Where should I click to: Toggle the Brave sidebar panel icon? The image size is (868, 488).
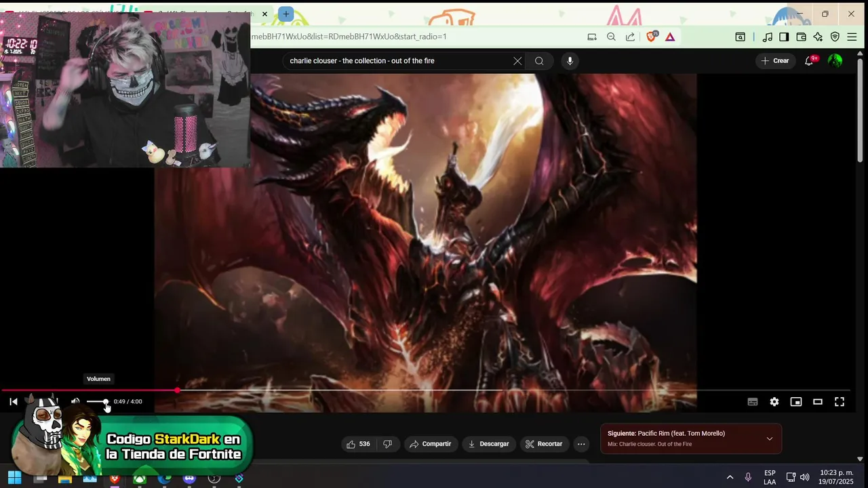pyautogui.click(x=784, y=37)
